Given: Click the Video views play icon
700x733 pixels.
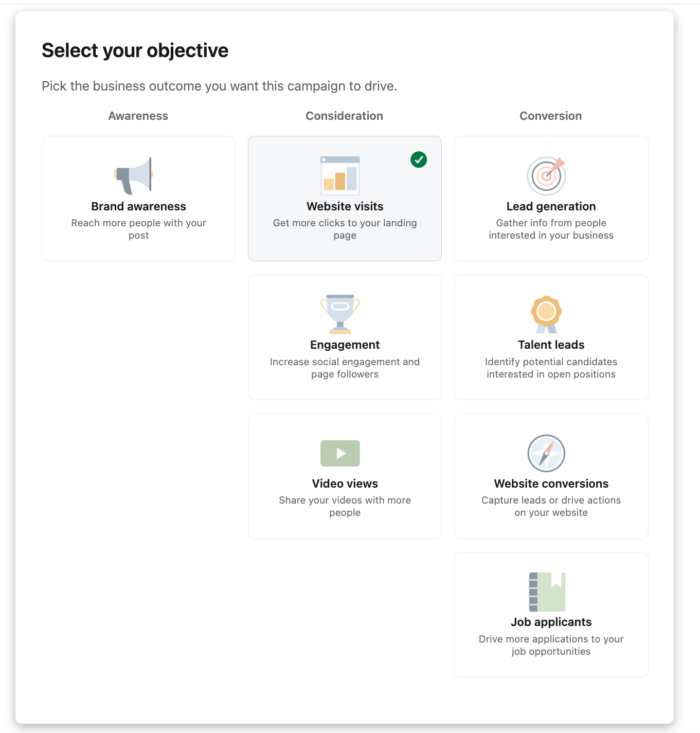Looking at the screenshot, I should (x=340, y=453).
